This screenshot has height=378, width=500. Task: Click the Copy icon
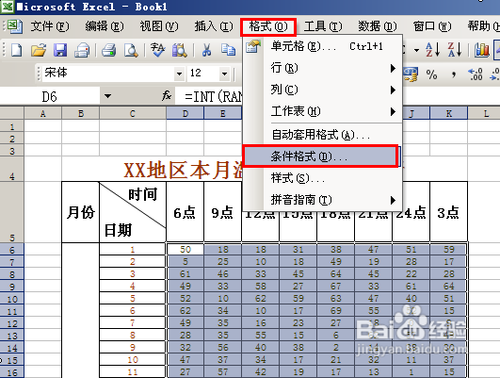click(x=228, y=50)
